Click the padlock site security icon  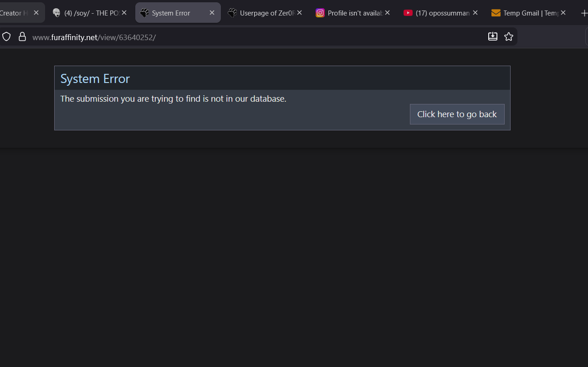(x=22, y=37)
